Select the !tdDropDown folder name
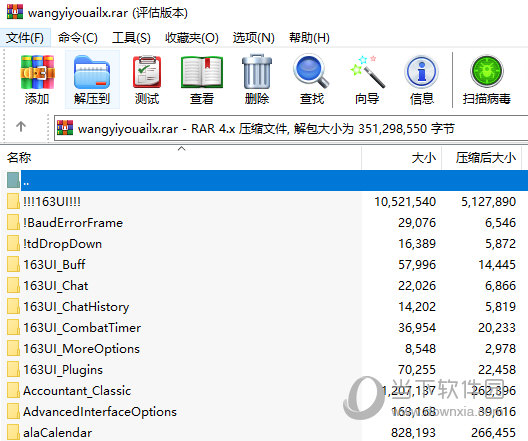The height and width of the screenshot is (441, 528). click(x=62, y=243)
